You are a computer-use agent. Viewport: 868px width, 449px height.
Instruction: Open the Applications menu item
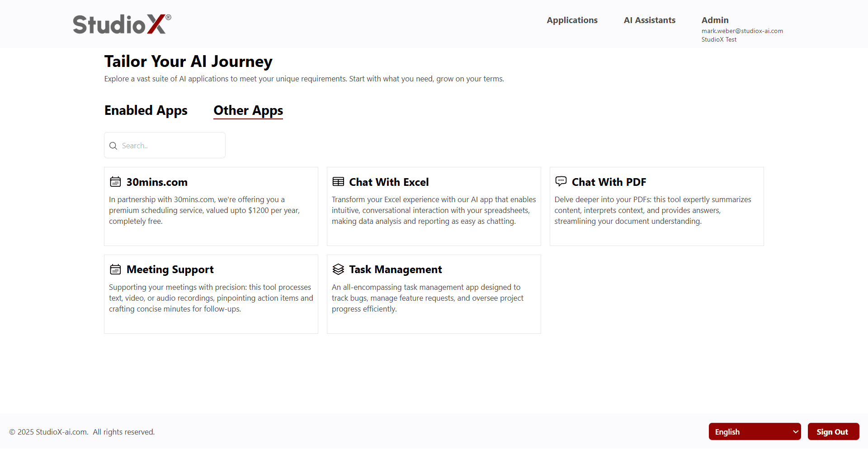572,20
